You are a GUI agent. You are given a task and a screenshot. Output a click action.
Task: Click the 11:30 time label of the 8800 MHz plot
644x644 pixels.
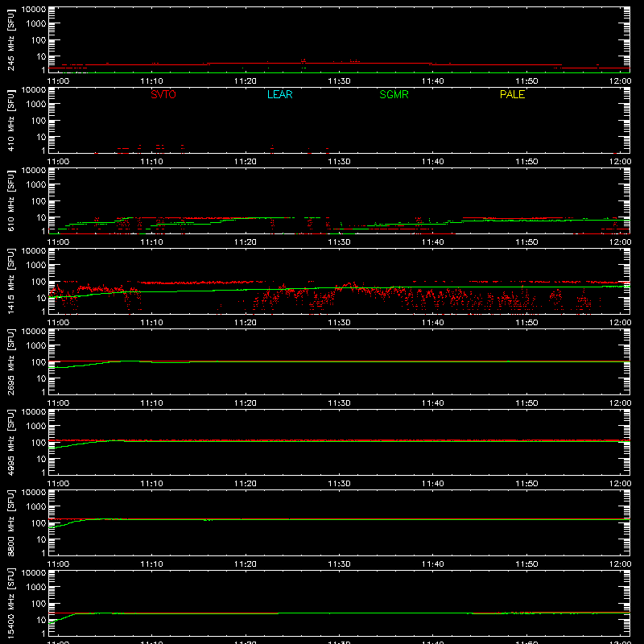pyautogui.click(x=339, y=564)
